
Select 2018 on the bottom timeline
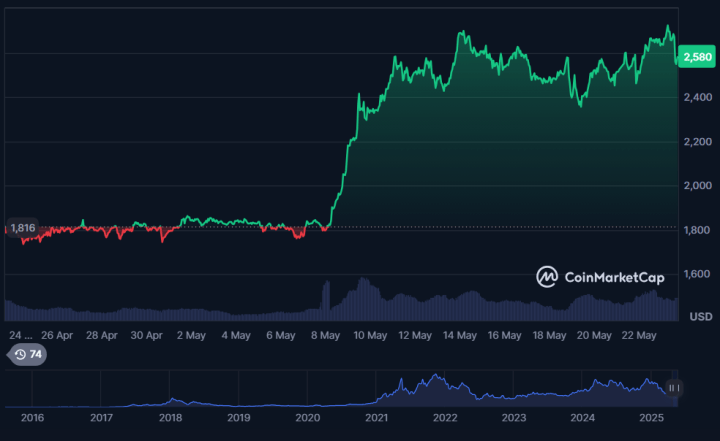coord(170,417)
